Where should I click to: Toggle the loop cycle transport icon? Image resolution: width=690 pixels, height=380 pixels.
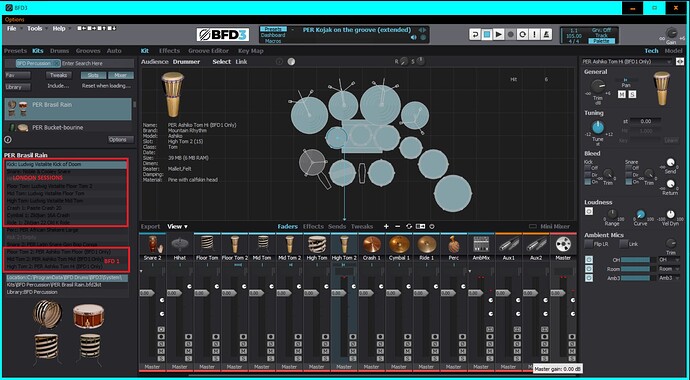(x=522, y=34)
